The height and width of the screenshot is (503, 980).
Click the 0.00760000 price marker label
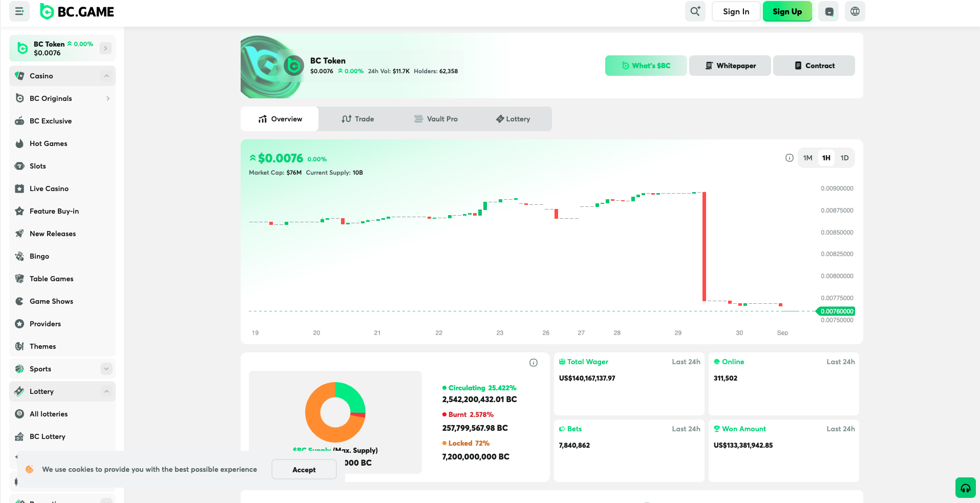(836, 311)
